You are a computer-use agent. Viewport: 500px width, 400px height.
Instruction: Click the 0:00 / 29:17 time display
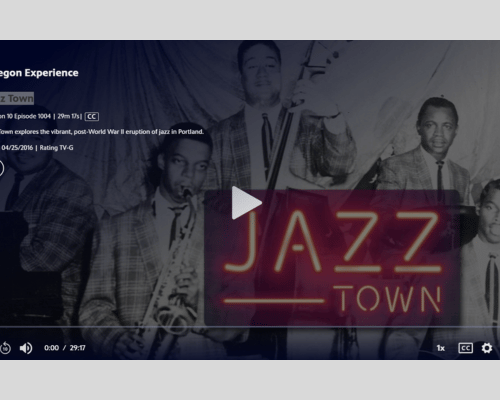click(x=65, y=348)
